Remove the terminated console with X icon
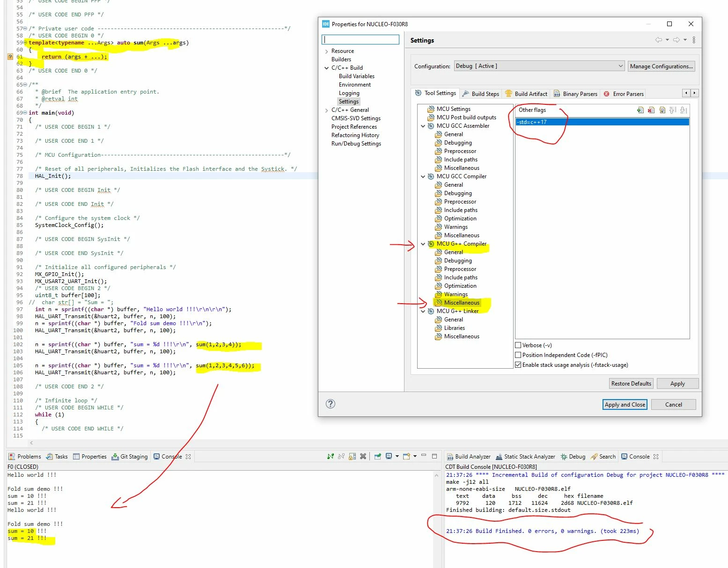 (363, 456)
